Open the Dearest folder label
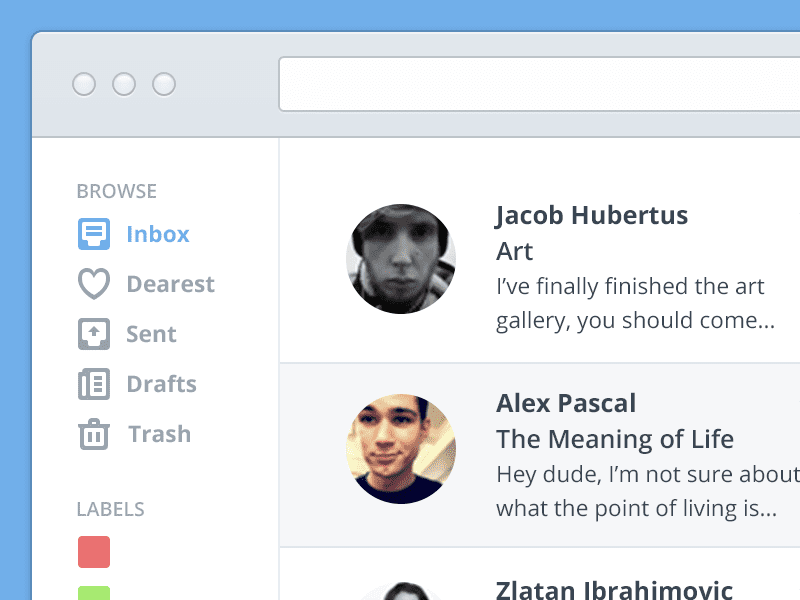 (171, 284)
